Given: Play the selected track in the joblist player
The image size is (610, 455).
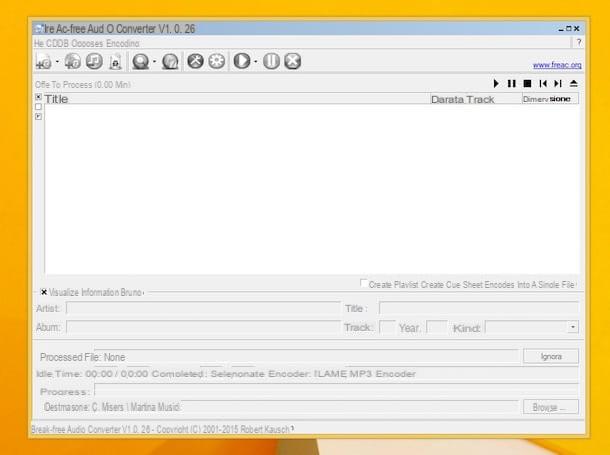Looking at the screenshot, I should point(496,84).
